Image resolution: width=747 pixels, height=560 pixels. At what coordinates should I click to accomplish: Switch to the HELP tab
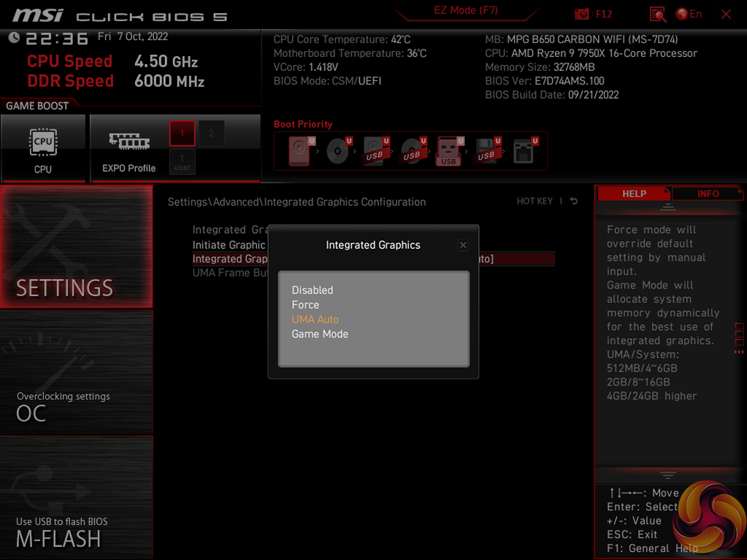pos(634,193)
